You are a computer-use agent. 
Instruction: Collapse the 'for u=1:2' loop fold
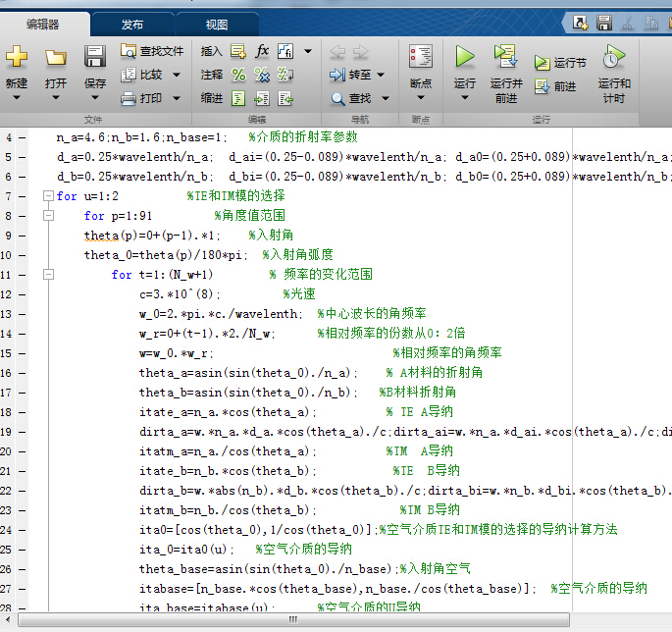pos(48,196)
